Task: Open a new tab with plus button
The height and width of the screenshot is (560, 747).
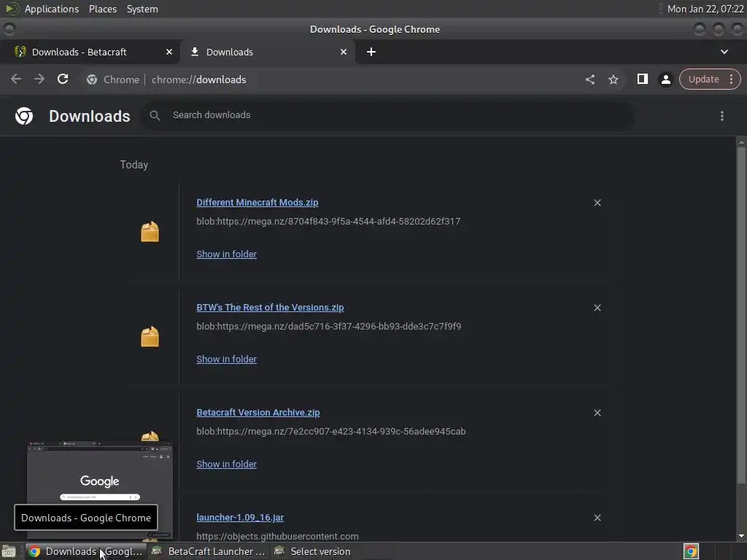Action: coord(371,52)
